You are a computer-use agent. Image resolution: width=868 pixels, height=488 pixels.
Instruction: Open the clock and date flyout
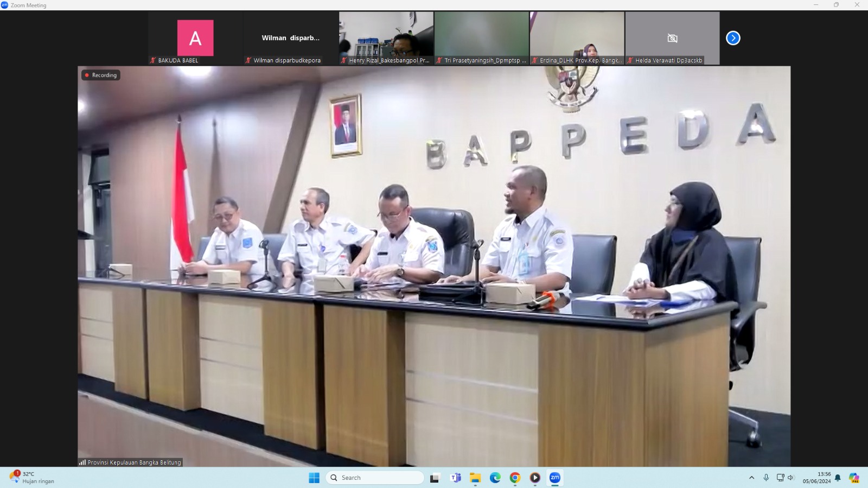(x=816, y=478)
